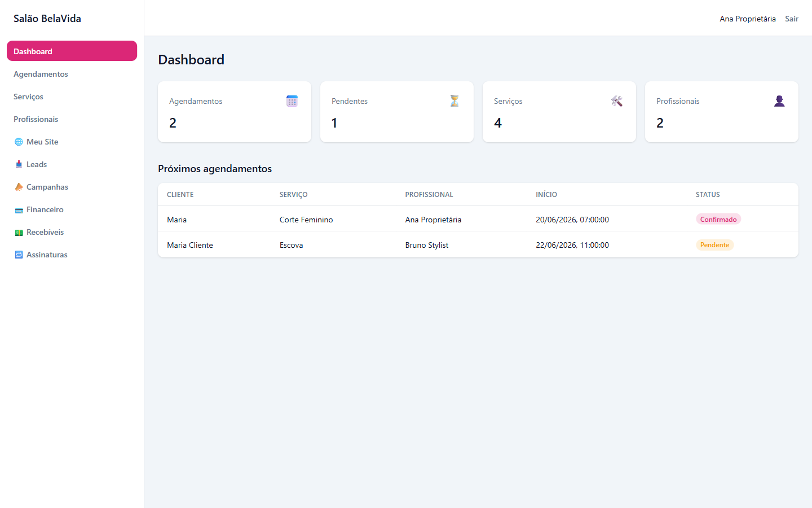Click the inbox icon beside Leads
Screen dimensions: 812x508
[19, 164]
